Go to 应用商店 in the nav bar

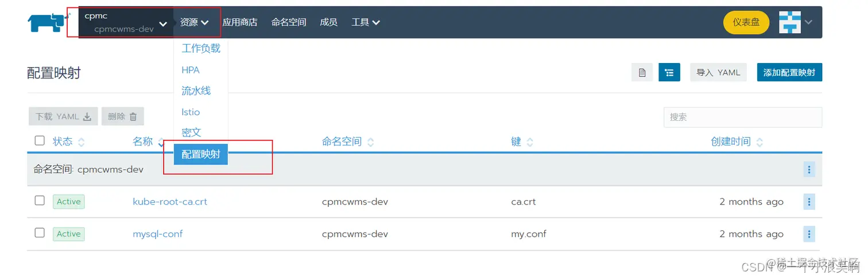click(x=240, y=22)
